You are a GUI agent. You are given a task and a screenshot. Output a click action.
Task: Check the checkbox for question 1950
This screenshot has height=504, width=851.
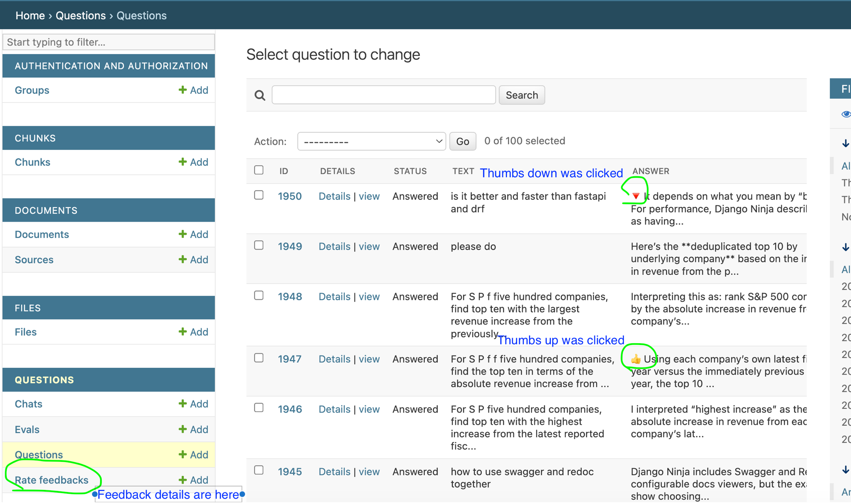coord(259,195)
